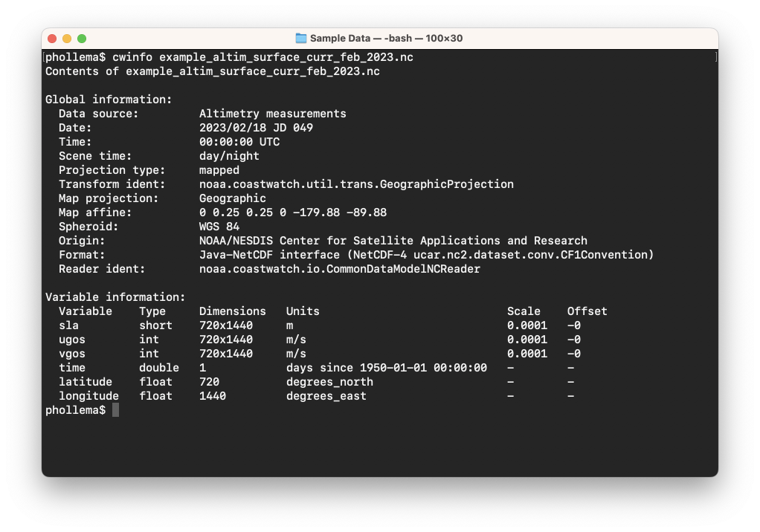Click the cwinfo command on the first line
The image size is (760, 532).
(x=129, y=57)
